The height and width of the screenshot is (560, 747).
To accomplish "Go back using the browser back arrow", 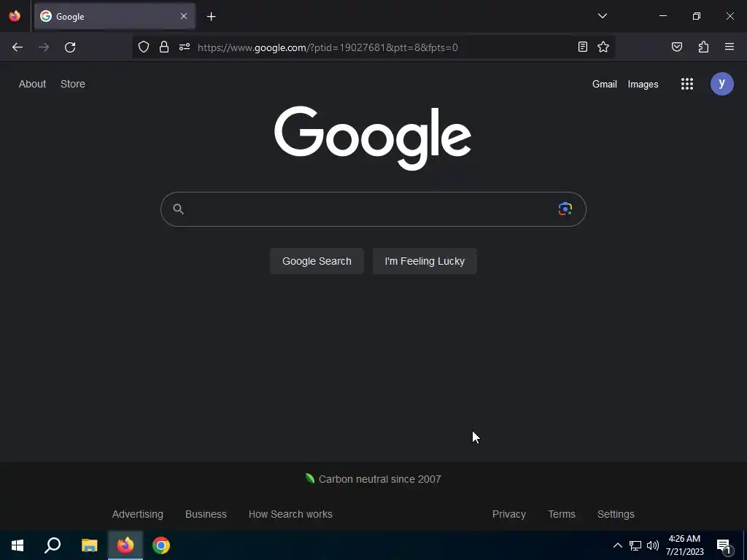I will pos(18,47).
